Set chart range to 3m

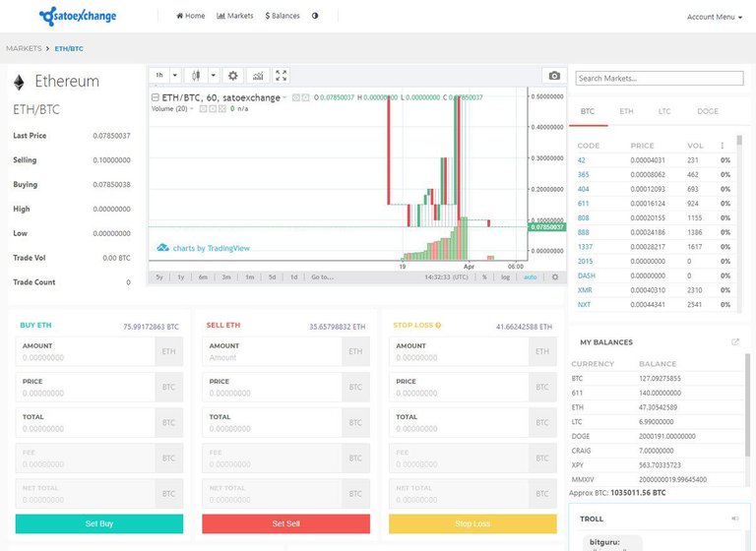[226, 277]
